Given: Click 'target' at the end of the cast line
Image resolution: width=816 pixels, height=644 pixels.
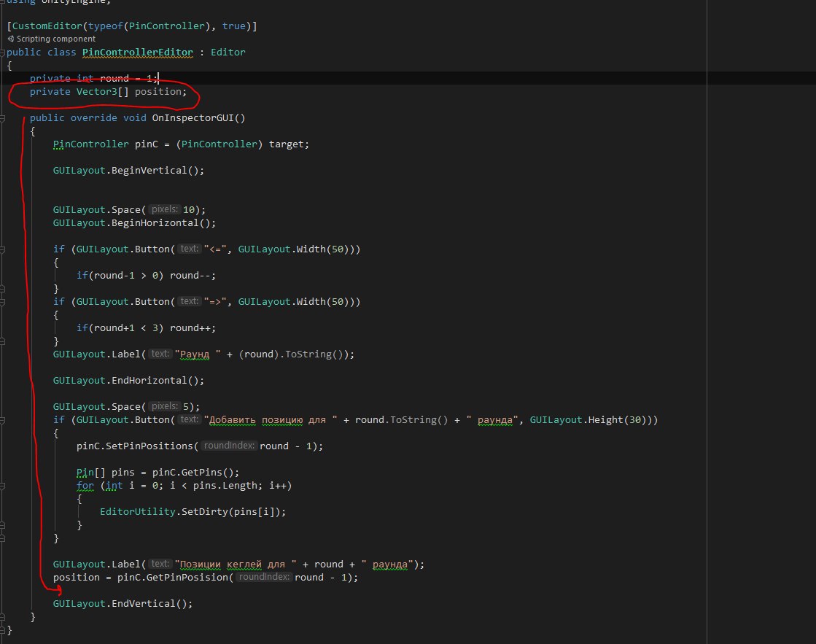Looking at the screenshot, I should 286,144.
